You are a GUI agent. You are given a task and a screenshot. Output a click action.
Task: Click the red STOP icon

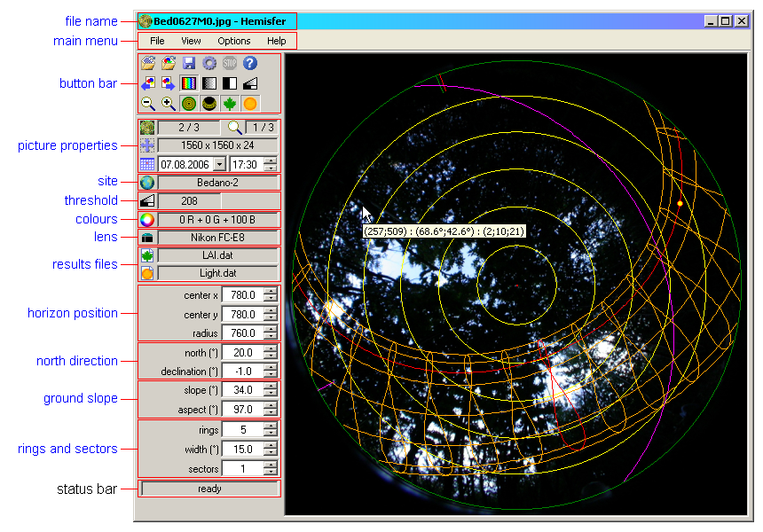230,63
